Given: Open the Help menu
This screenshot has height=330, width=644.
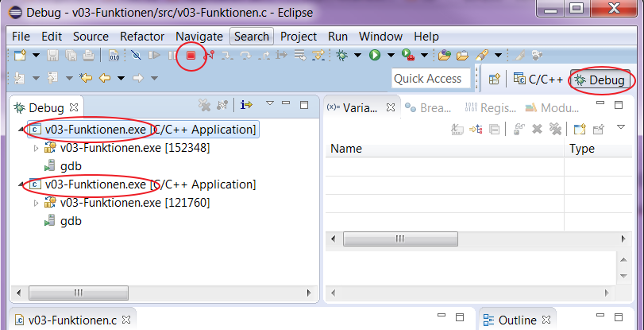Looking at the screenshot, I should coord(426,37).
